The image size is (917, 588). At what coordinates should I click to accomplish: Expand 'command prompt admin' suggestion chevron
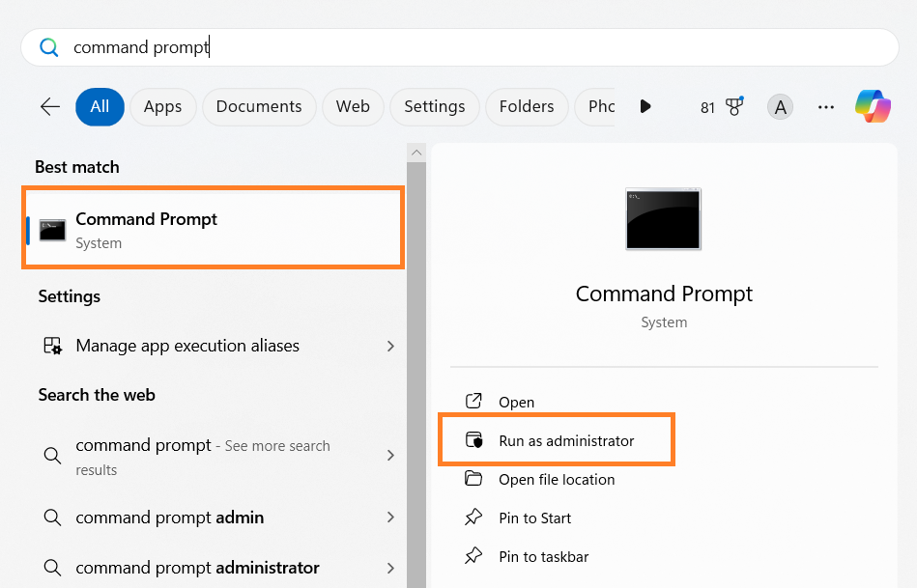[x=390, y=518]
